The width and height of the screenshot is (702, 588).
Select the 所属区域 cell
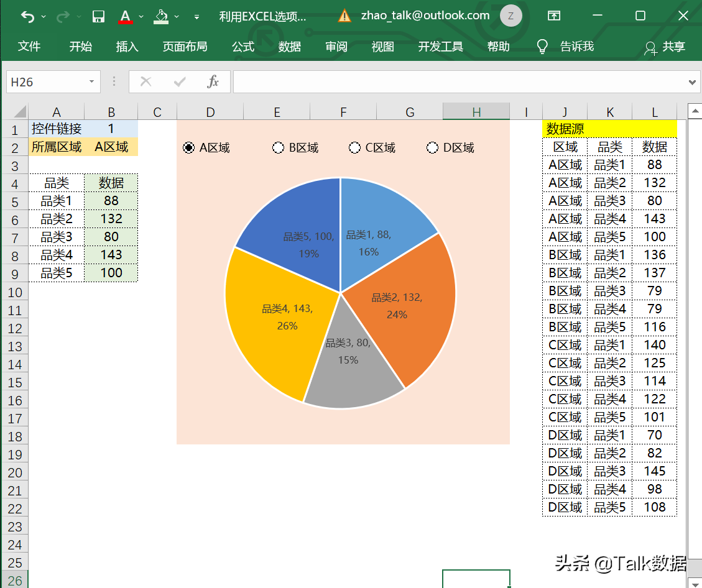(57, 147)
